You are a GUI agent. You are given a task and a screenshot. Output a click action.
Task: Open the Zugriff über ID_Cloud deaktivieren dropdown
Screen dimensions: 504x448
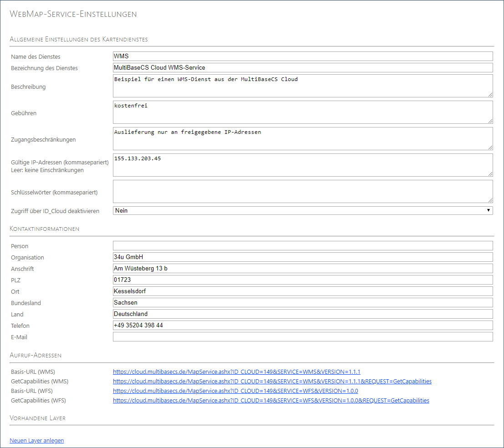point(302,211)
